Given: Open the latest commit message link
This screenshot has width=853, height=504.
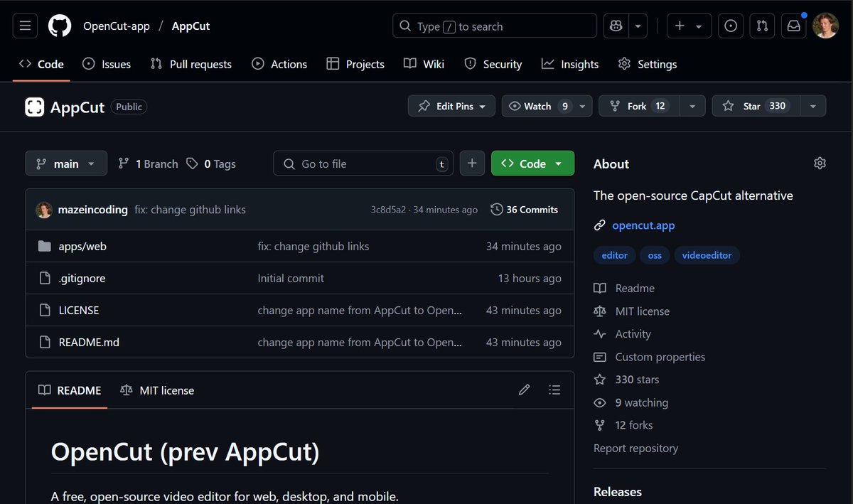Looking at the screenshot, I should 190,210.
